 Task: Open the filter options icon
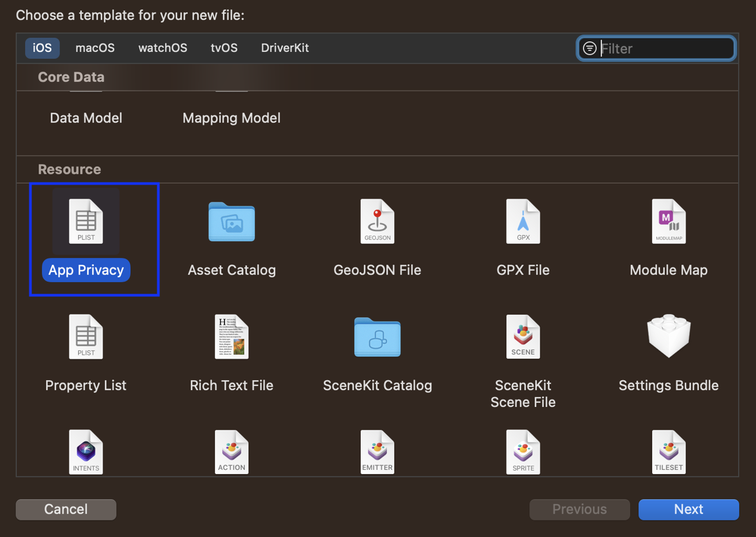coord(590,48)
